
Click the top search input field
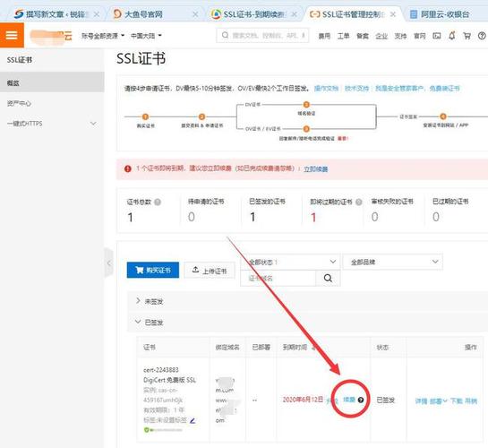(262, 36)
